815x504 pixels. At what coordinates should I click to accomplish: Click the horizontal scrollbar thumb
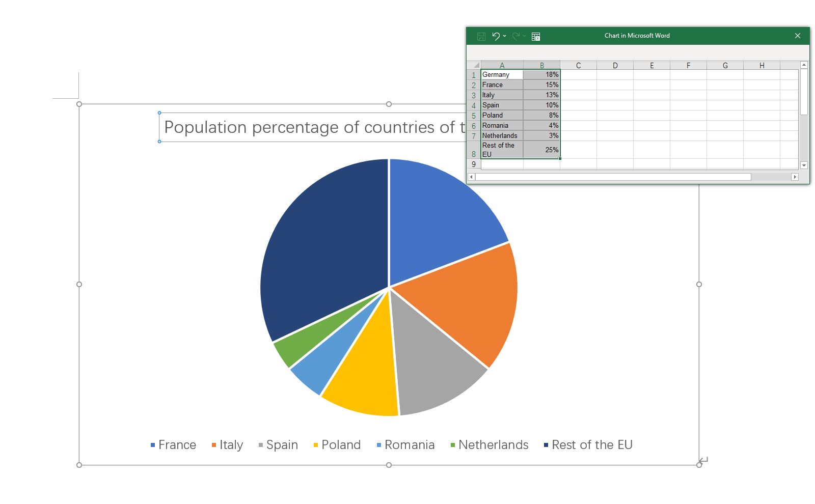613,177
